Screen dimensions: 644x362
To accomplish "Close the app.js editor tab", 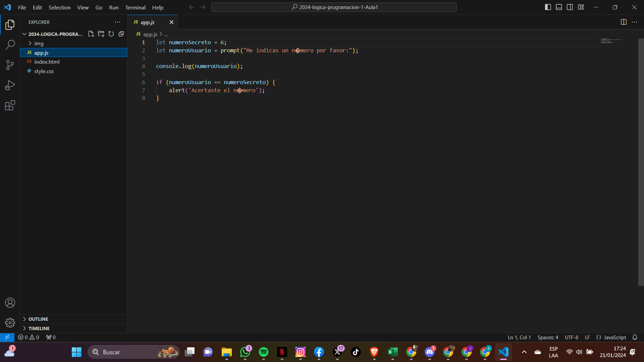I will 171,22.
